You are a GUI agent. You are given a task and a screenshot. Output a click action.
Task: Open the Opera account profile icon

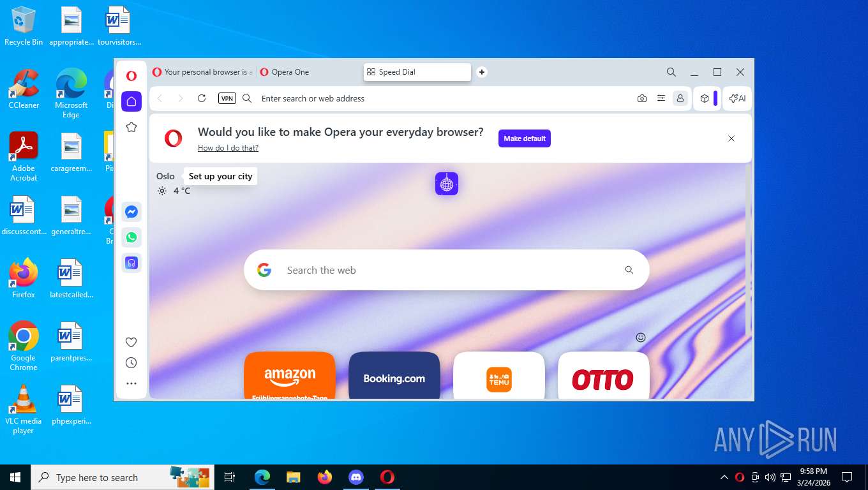tap(680, 98)
